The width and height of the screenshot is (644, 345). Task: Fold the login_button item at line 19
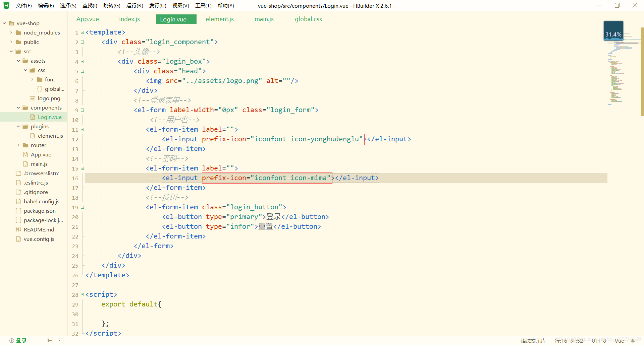(x=82, y=207)
